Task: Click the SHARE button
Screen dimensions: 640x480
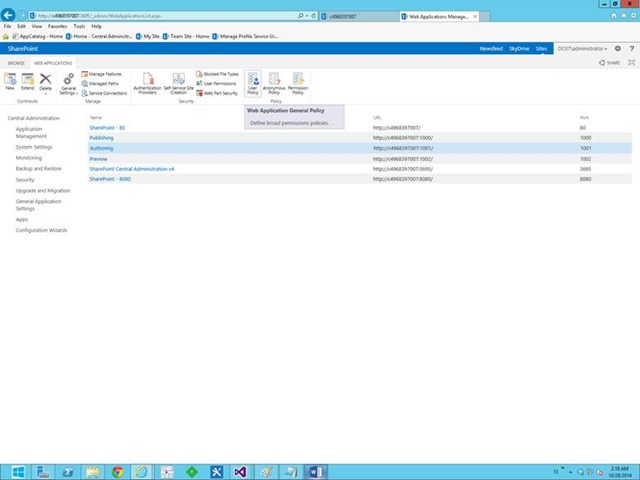Action: pos(609,63)
